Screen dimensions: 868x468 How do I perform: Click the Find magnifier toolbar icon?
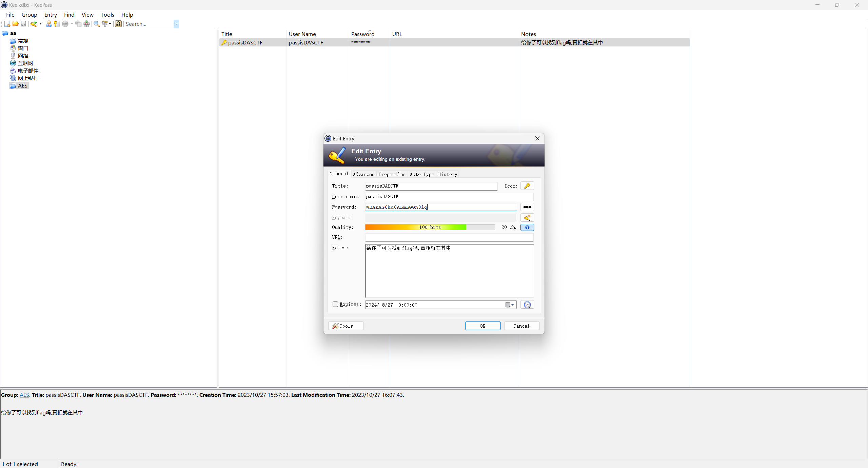[x=97, y=24]
